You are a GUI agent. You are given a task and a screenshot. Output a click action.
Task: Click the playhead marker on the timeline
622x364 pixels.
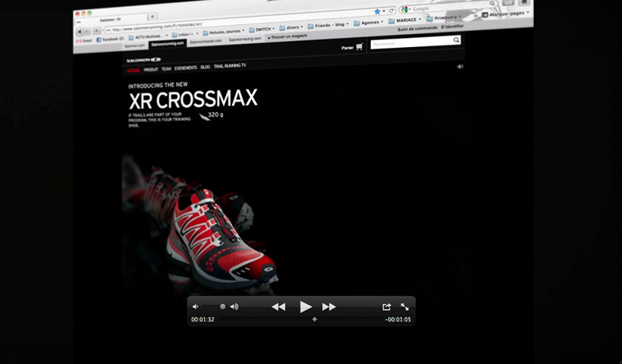[x=315, y=319]
